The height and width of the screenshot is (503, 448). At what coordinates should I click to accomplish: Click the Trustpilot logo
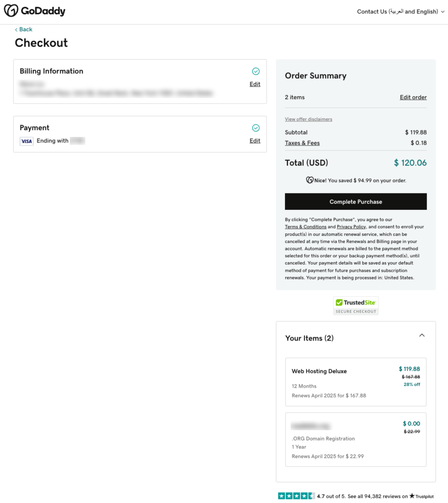[421, 497]
